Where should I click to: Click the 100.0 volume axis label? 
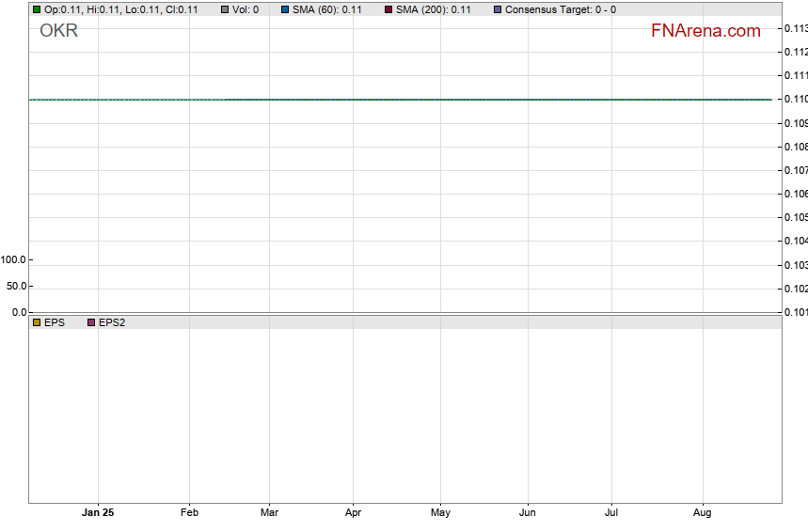coord(14,259)
